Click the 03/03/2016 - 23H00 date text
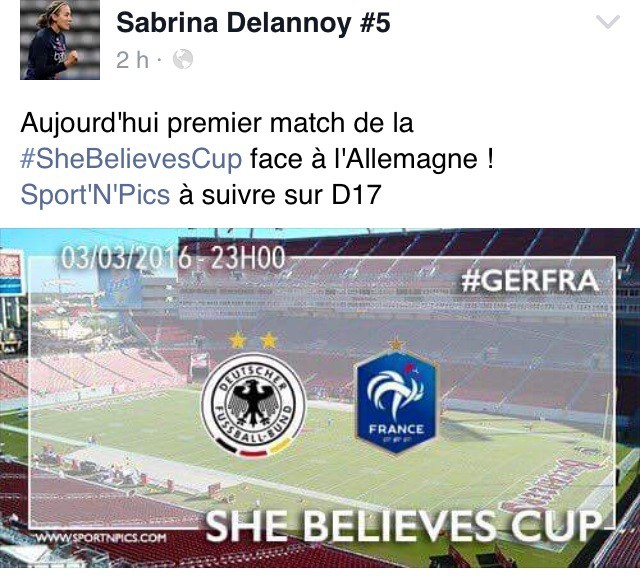Image resolution: width=640 pixels, height=579 pixels. pyautogui.click(x=173, y=258)
